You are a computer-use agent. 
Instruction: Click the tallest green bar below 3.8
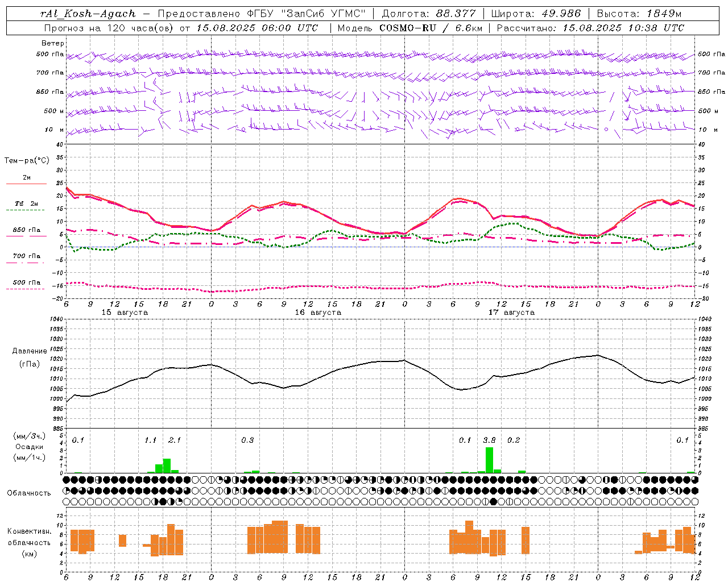tap(489, 460)
